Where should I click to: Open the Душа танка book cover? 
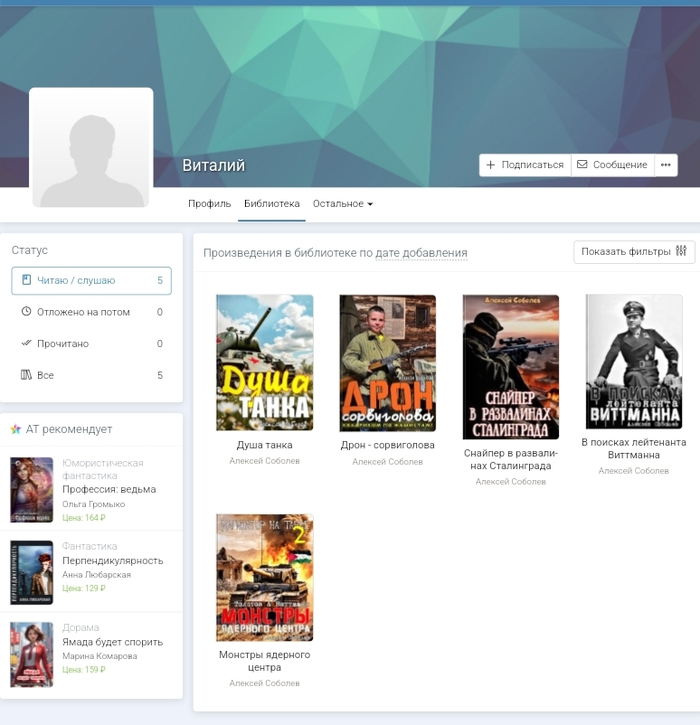coord(265,363)
